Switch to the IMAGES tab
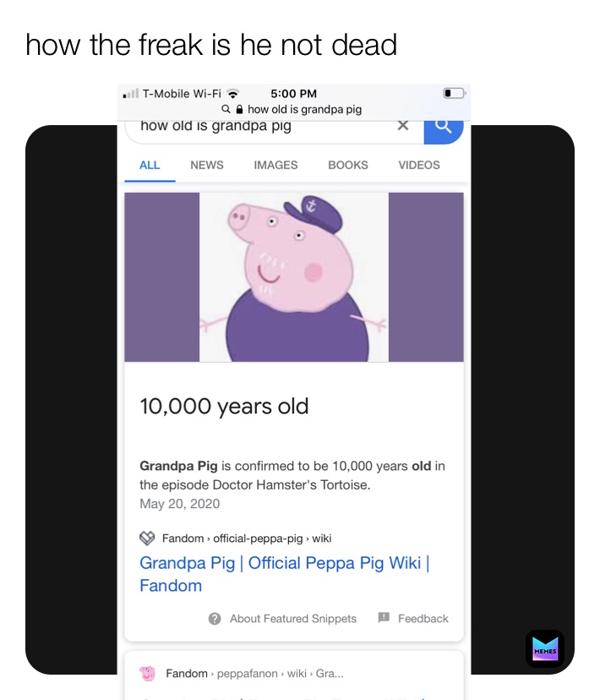 [275, 165]
